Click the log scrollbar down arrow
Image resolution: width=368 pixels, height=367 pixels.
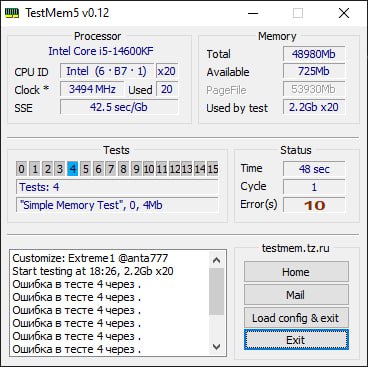pos(217,347)
